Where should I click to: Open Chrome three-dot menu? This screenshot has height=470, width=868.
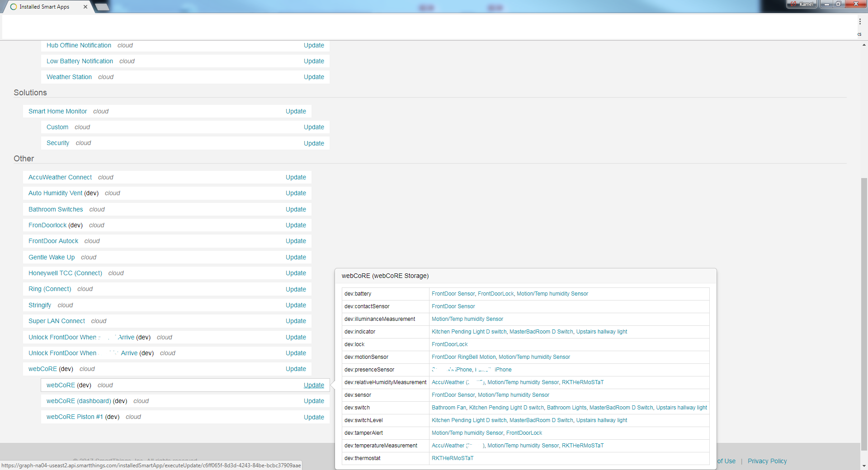click(x=859, y=21)
